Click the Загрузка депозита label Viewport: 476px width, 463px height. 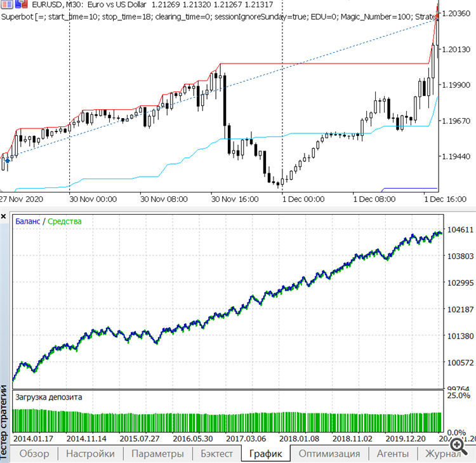49,397
